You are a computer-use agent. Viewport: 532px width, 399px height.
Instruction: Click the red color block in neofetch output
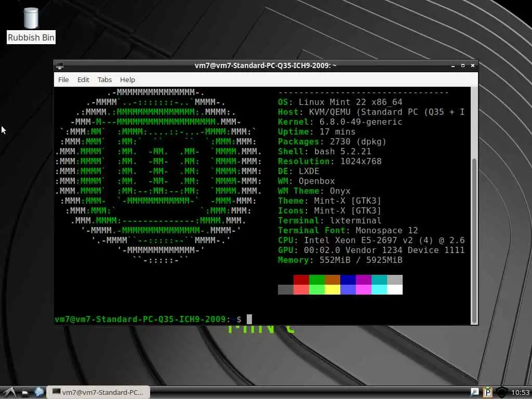(301, 280)
